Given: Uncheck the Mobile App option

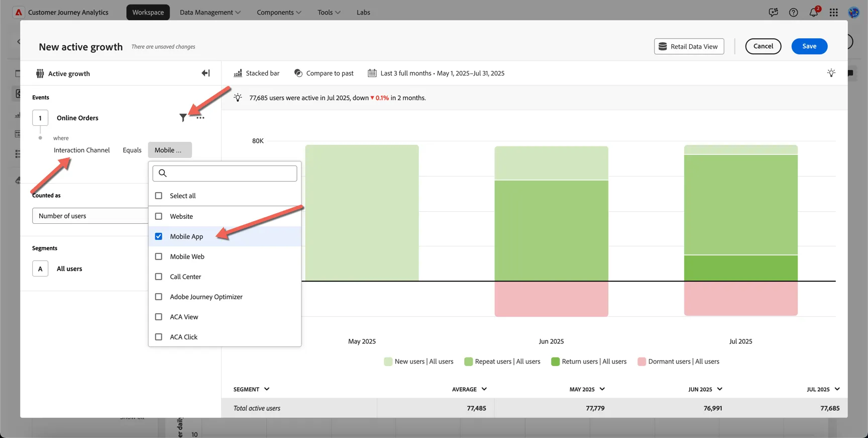Looking at the screenshot, I should coord(159,236).
